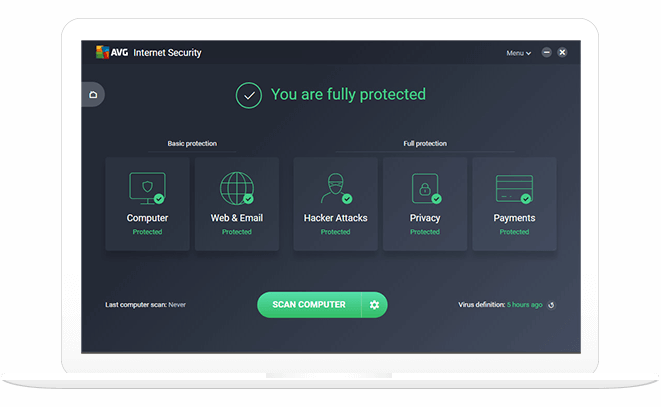Click the home icon on left edge

(x=93, y=95)
